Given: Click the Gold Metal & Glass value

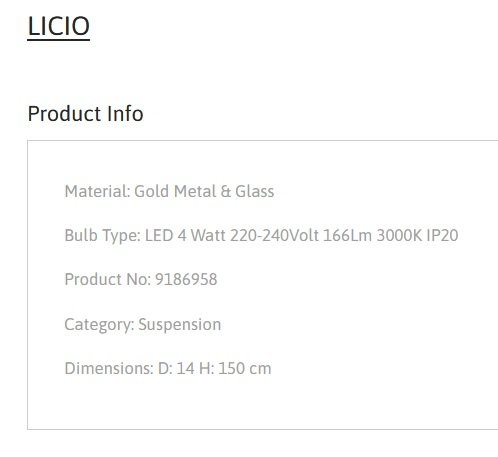Looking at the screenshot, I should pyautogui.click(x=204, y=191).
